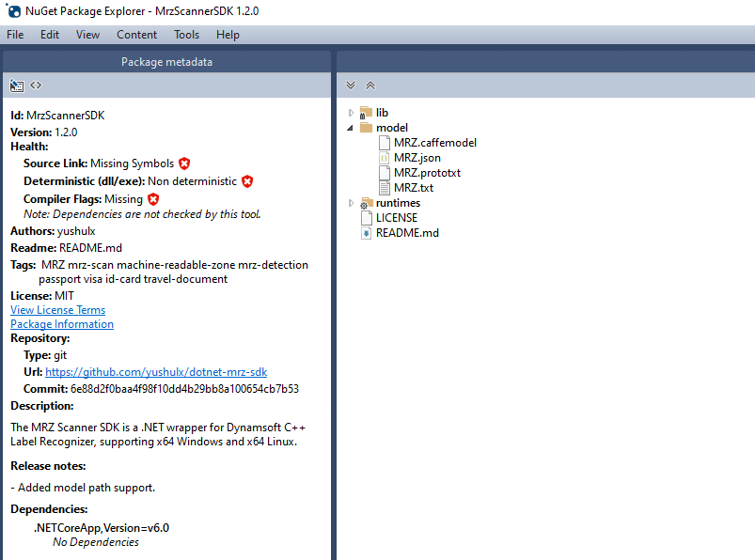Click the expand all folders double-chevron icon

click(352, 86)
